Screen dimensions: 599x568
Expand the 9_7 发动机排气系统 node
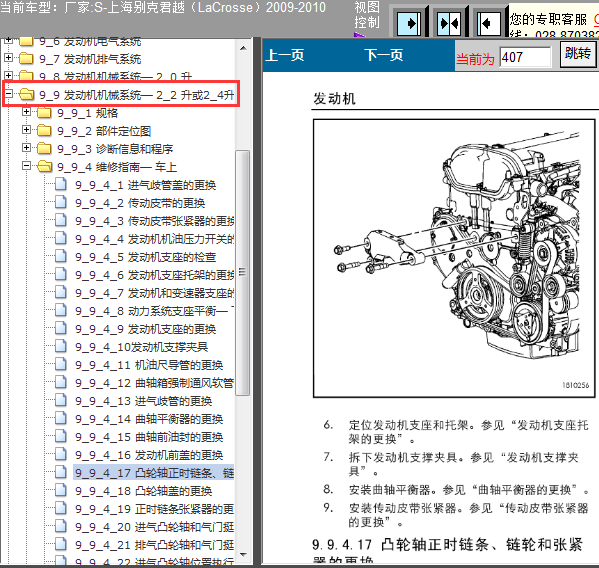click(8, 58)
